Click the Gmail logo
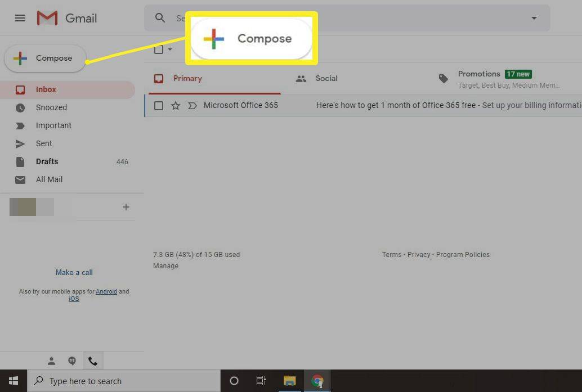This screenshot has width=582, height=392. pyautogui.click(x=67, y=18)
